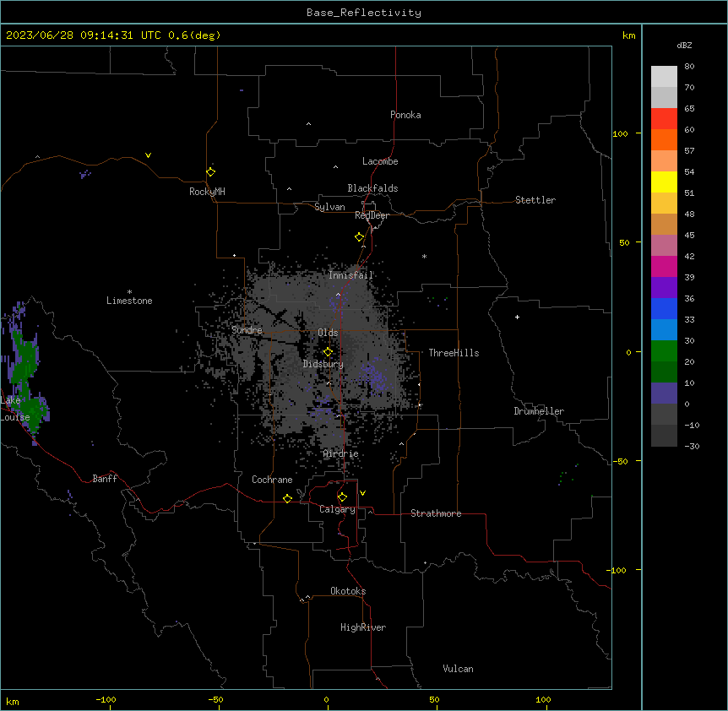728x711 pixels.
Task: Click the Olds label
Action: (328, 333)
